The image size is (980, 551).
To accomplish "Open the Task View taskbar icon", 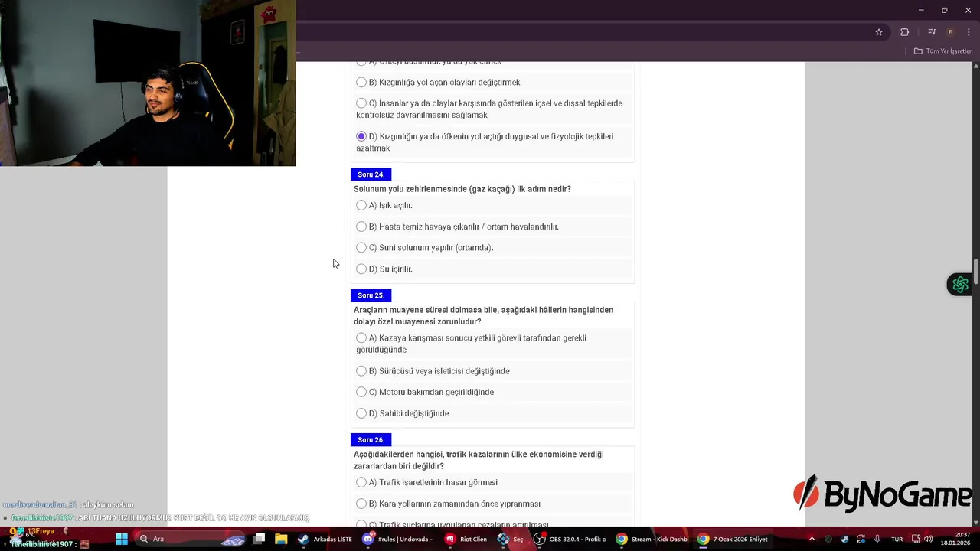I will click(x=259, y=539).
